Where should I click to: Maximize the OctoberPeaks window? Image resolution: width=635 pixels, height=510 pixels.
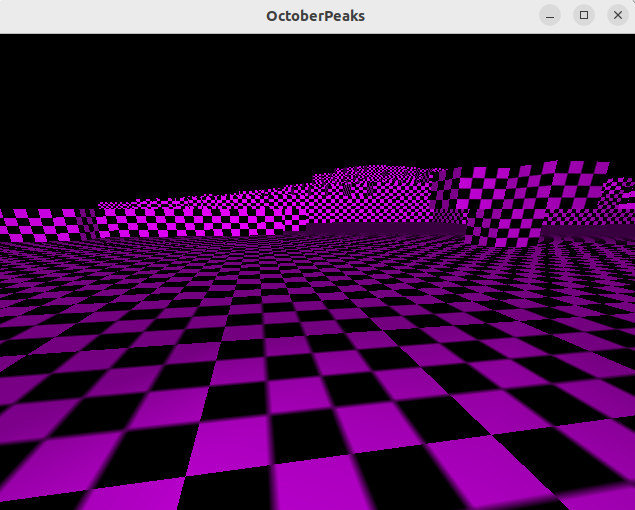pyautogui.click(x=584, y=16)
